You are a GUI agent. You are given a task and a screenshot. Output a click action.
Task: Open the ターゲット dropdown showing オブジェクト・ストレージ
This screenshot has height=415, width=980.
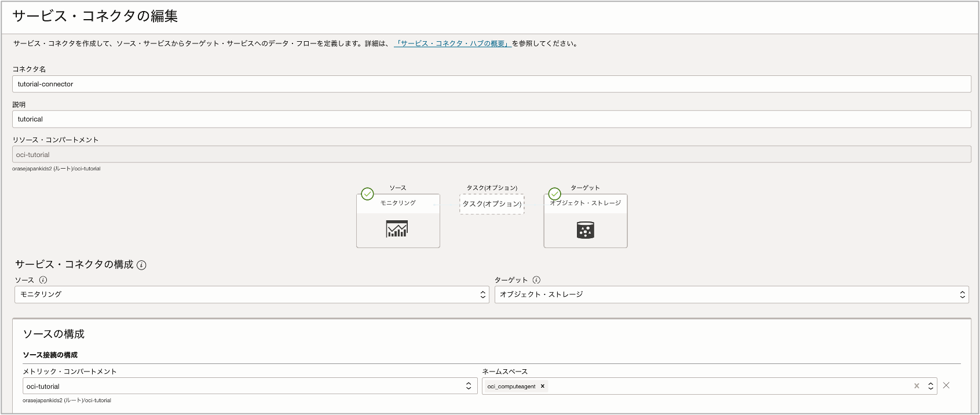point(731,294)
